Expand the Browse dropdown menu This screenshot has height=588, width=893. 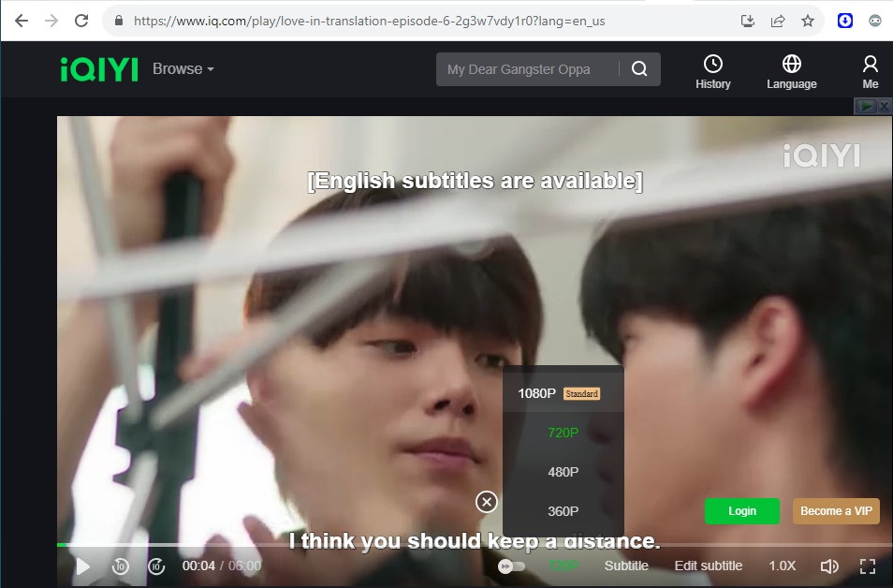tap(183, 69)
